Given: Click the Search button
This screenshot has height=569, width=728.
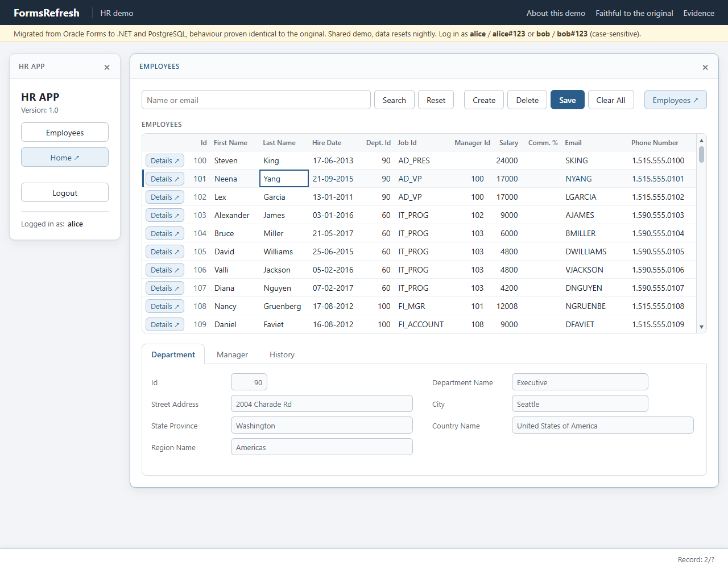Looking at the screenshot, I should 394,100.
